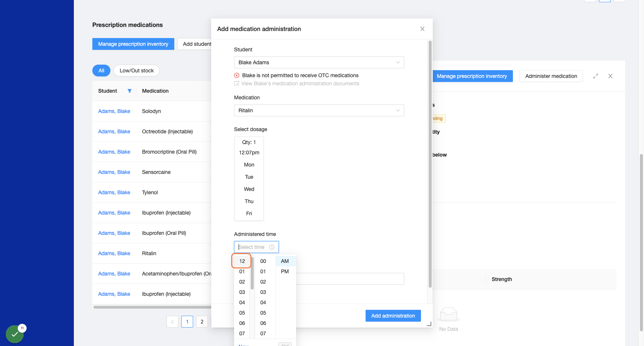Select Fri in dosage schedule
Viewport: 644px width, 346px height.
249,213
